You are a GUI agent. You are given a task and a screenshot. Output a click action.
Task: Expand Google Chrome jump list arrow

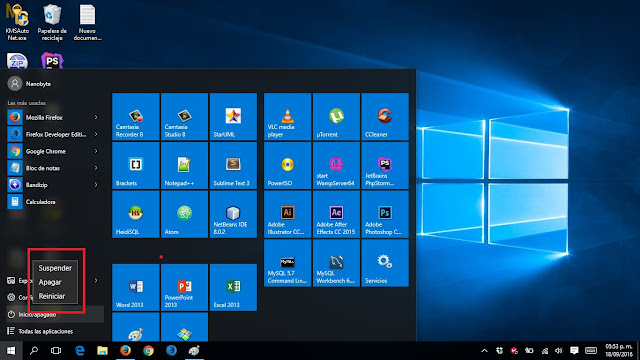[96, 151]
